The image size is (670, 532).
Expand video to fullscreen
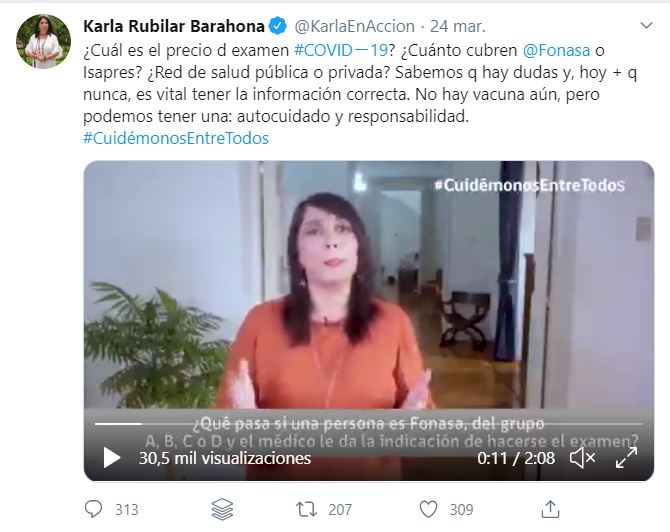pos(626,458)
